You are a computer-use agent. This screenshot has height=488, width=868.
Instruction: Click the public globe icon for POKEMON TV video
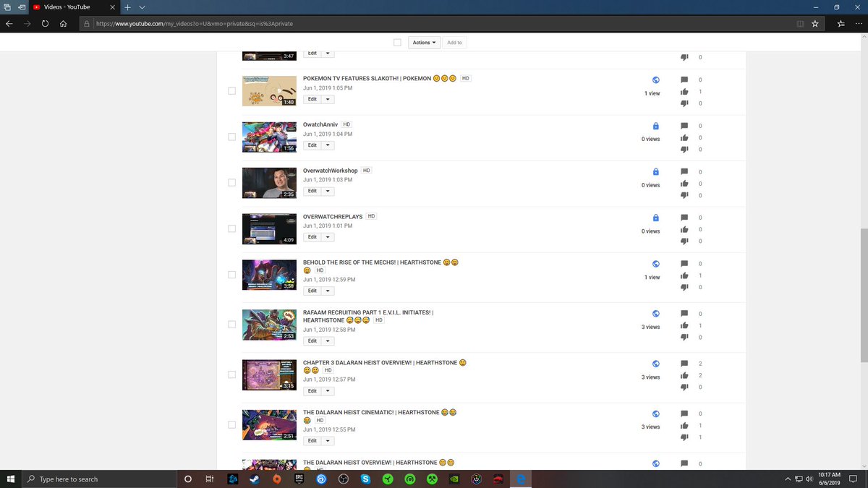tap(655, 80)
